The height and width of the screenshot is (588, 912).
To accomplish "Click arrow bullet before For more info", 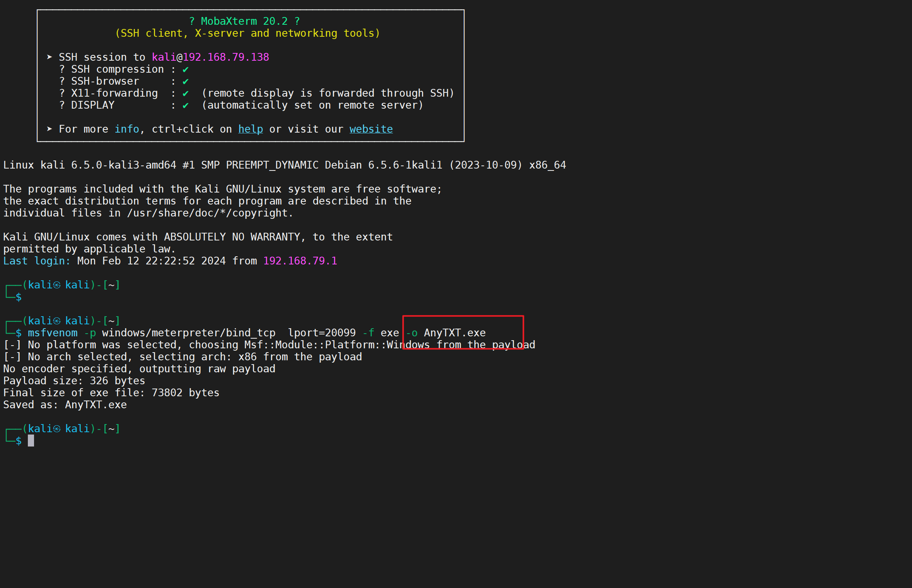I will coord(50,129).
